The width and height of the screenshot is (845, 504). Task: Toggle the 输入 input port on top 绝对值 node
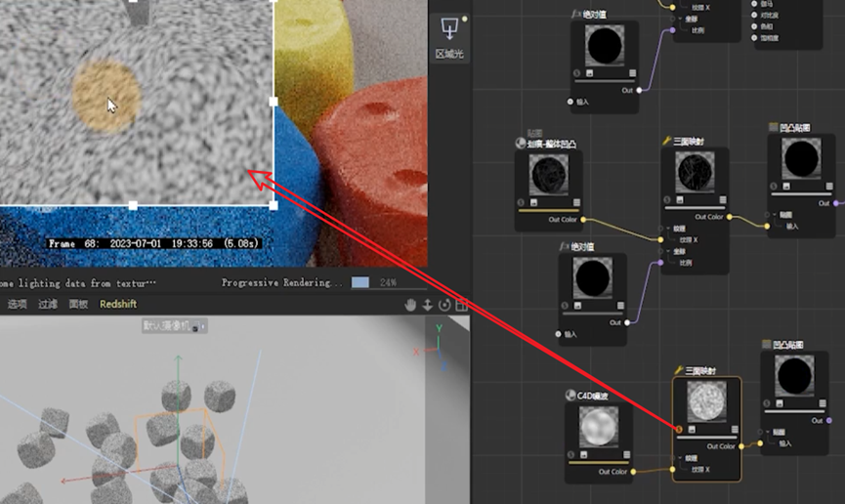[570, 102]
